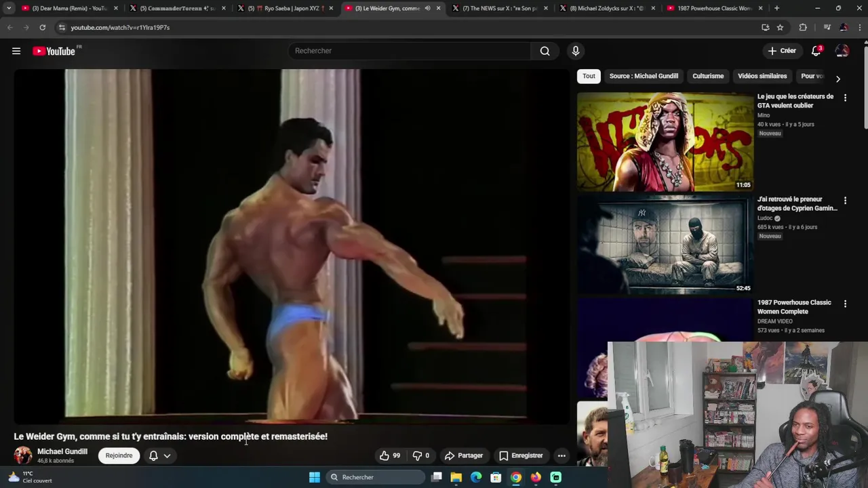868x488 pixels.
Task: Open '1987 Powerhouse Classic Women Complete' title
Action: click(x=794, y=307)
